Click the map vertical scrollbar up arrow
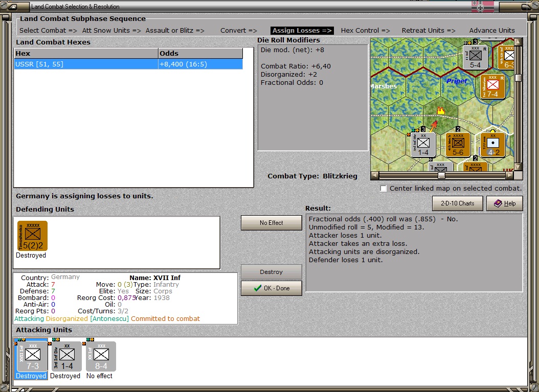 518,42
